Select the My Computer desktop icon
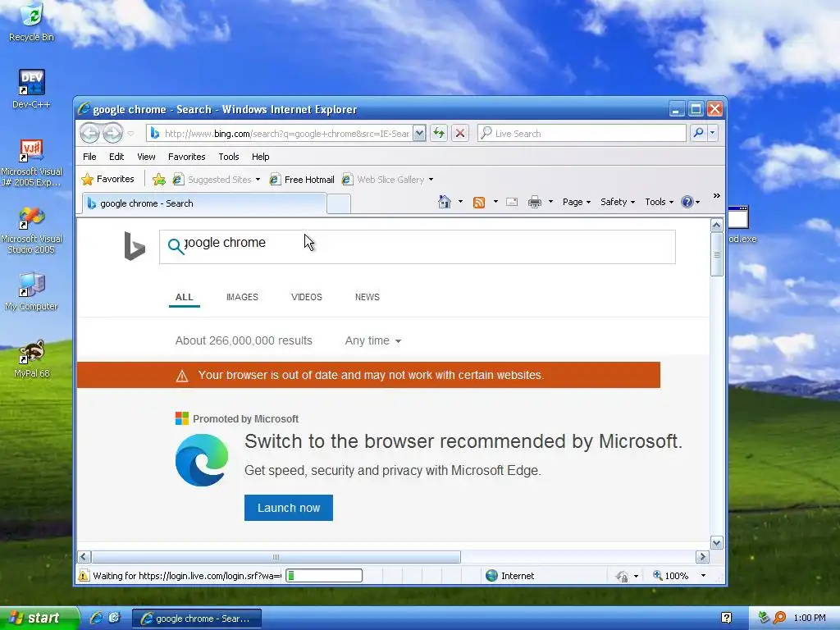 31,292
